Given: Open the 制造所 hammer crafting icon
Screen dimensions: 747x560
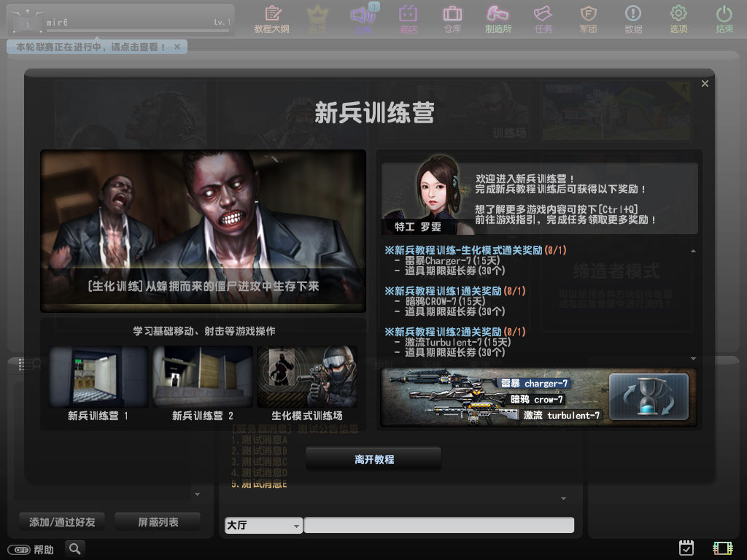Looking at the screenshot, I should tap(498, 19).
